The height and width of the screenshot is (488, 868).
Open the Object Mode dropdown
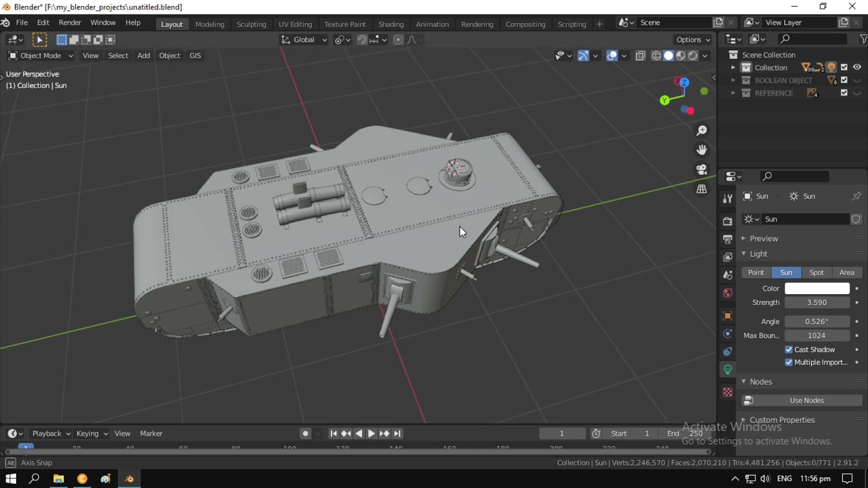(41, 56)
